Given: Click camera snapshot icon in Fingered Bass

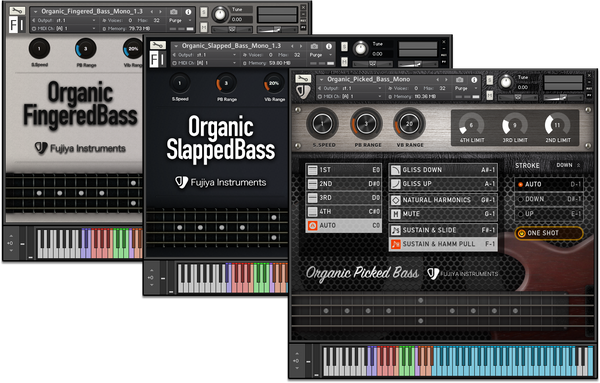Looking at the screenshot, I should pyautogui.click(x=173, y=11).
